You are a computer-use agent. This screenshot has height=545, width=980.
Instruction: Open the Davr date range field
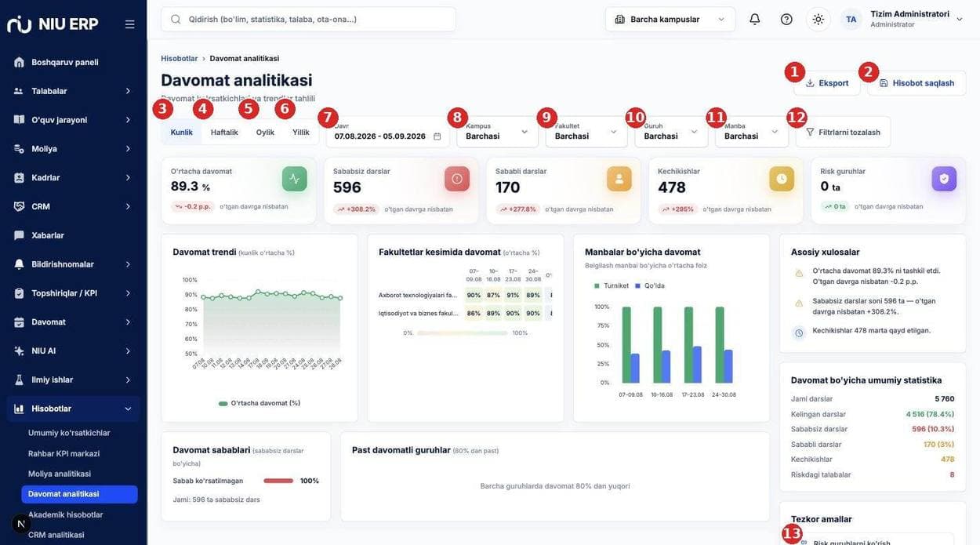pos(387,132)
